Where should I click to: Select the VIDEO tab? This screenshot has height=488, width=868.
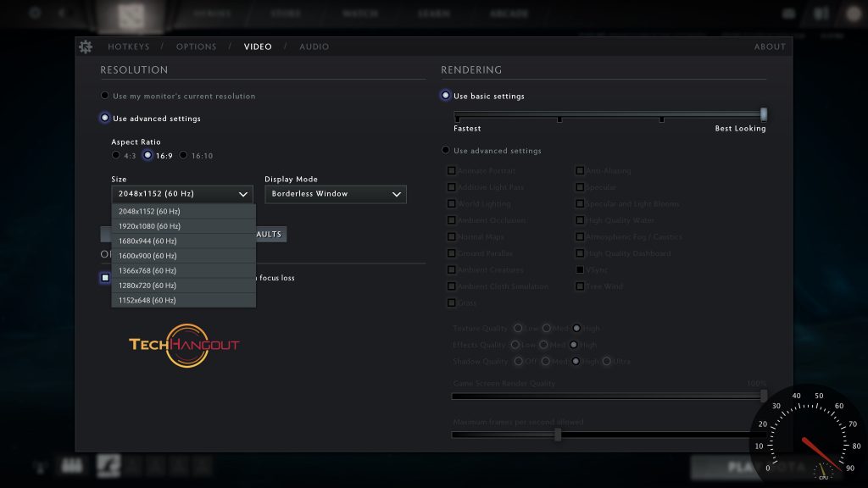point(258,47)
